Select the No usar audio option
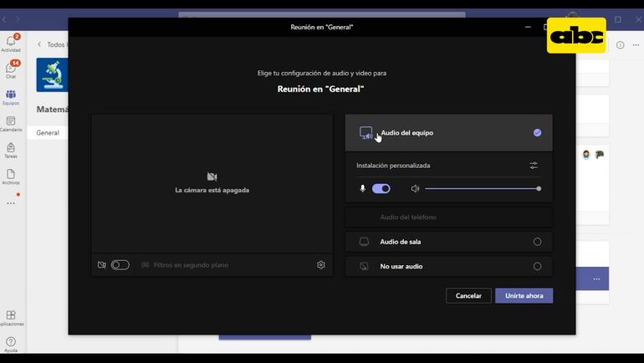The height and width of the screenshot is (363, 644). coord(537,266)
